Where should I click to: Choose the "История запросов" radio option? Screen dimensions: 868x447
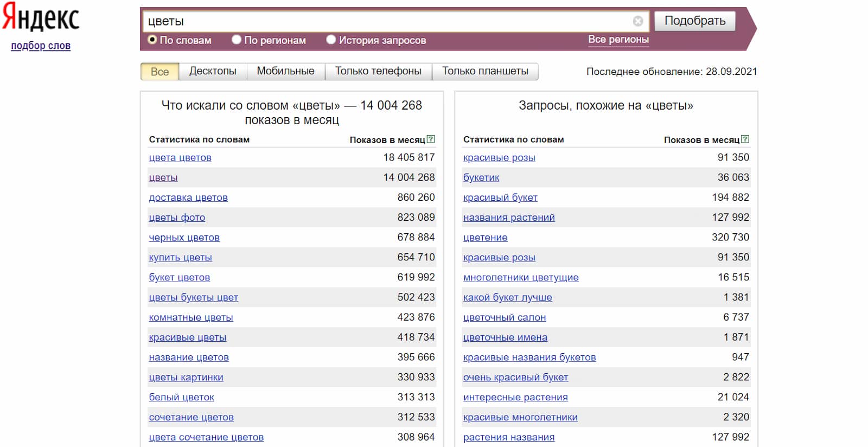(331, 40)
